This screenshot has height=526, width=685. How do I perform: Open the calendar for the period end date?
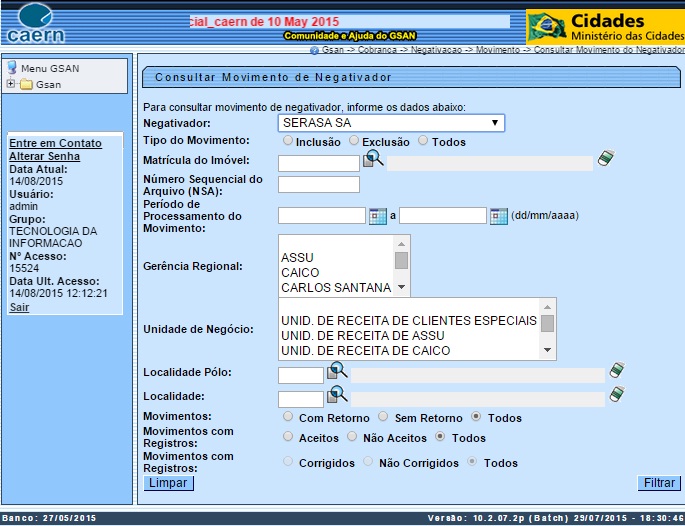tap(499, 215)
